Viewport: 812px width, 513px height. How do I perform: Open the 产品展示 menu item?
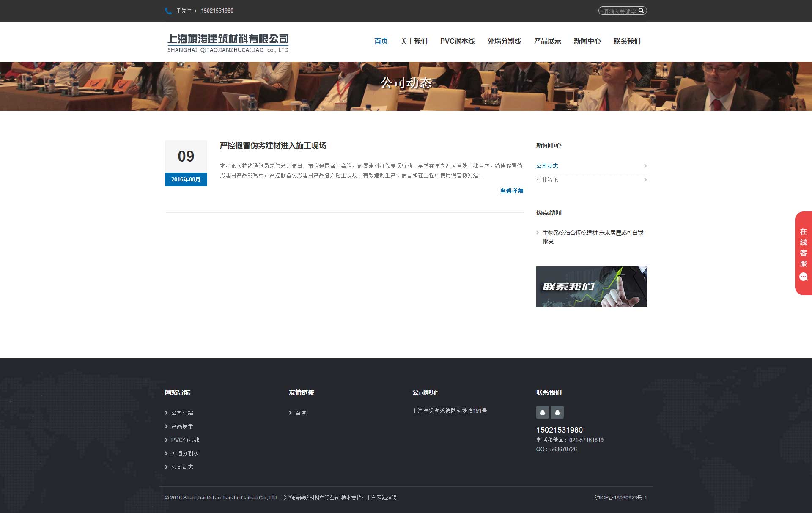pyautogui.click(x=547, y=41)
